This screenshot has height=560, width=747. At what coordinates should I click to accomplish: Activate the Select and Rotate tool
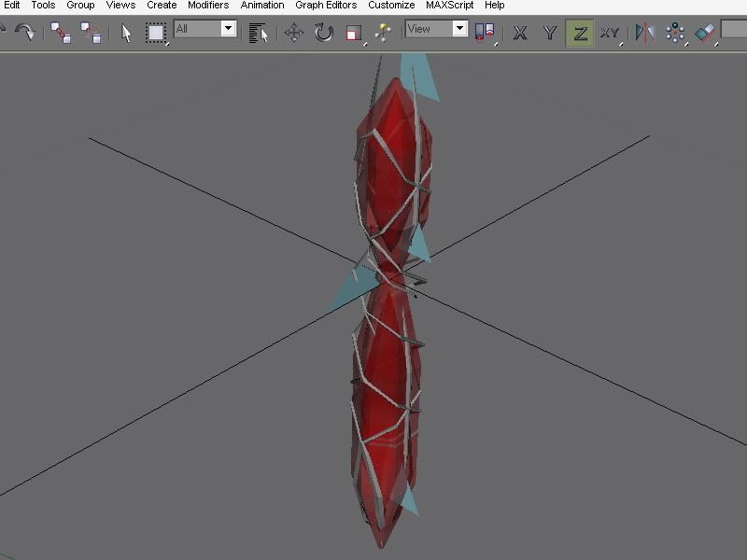(324, 33)
